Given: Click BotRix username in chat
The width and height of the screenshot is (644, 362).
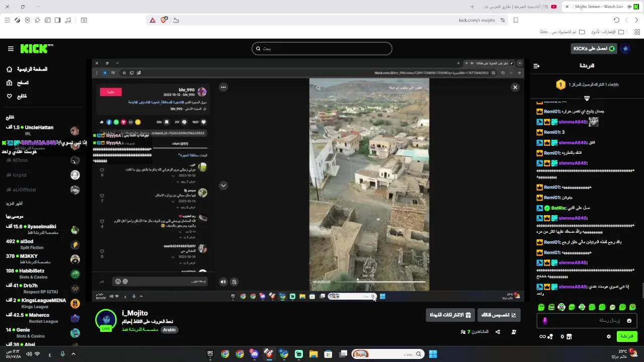Looking at the screenshot, I should 558,208.
